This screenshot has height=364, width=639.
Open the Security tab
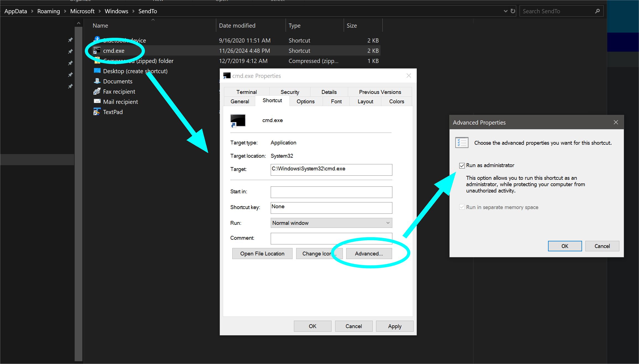[289, 92]
